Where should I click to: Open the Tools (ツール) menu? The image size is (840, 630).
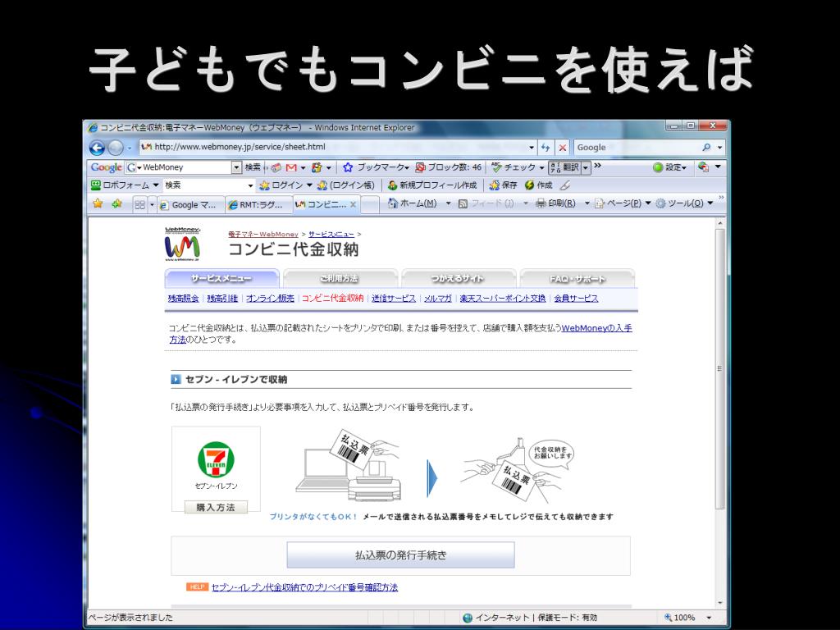684,203
